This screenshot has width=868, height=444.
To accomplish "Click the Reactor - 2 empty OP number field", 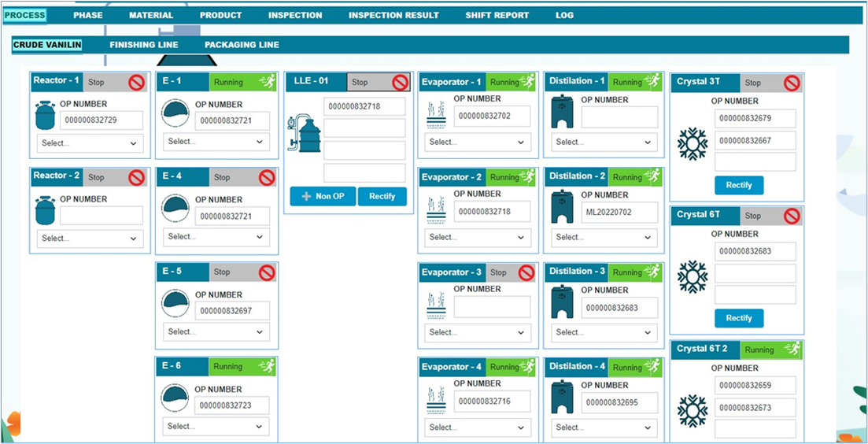I will tap(102, 216).
